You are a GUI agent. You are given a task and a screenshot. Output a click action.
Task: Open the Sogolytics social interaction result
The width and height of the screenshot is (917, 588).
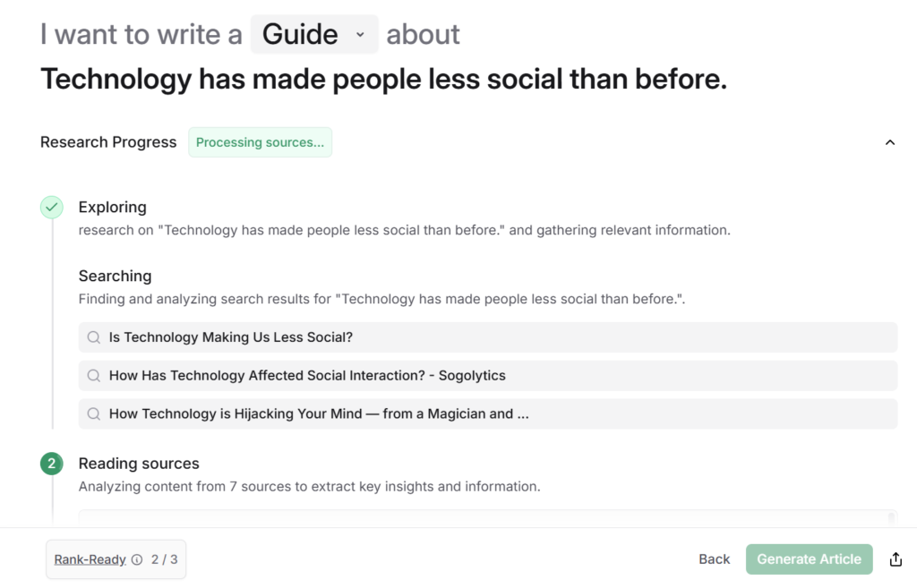tap(307, 376)
